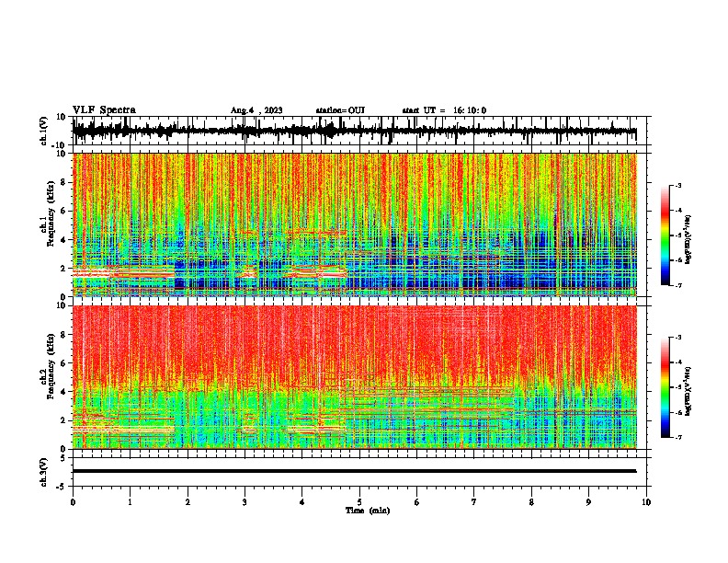Click the '-7' tick on ch.1 colorbar

tap(677, 285)
